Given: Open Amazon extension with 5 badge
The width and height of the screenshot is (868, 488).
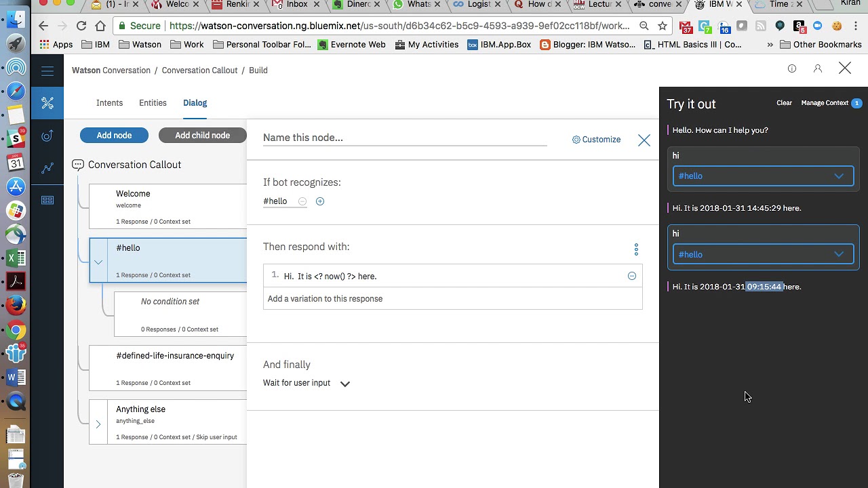Looking at the screenshot, I should (799, 27).
